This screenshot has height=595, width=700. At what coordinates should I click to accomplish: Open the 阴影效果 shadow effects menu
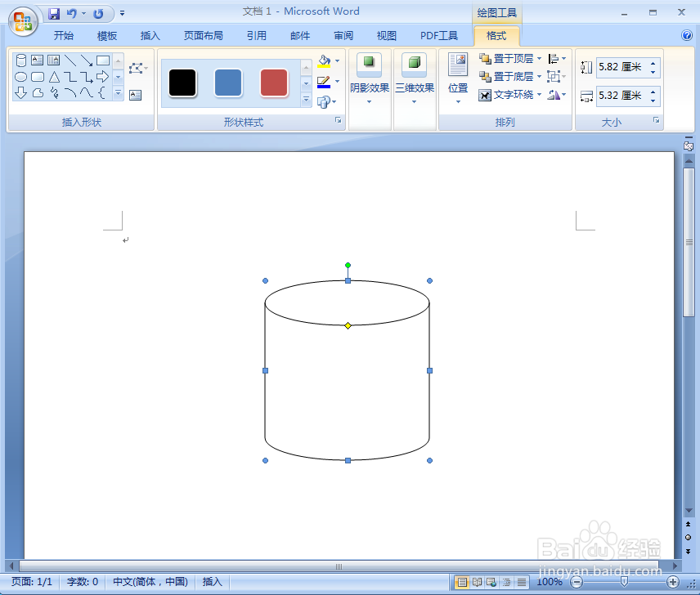[x=369, y=79]
